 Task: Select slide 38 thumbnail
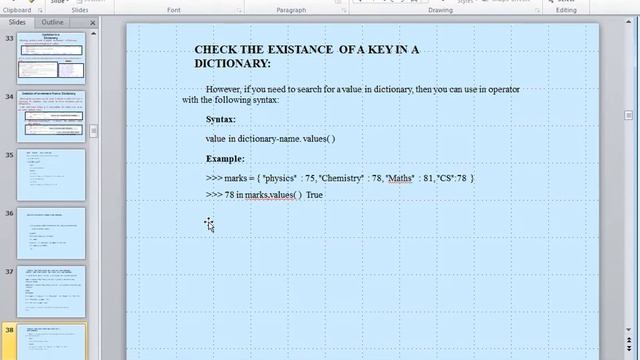(51, 342)
